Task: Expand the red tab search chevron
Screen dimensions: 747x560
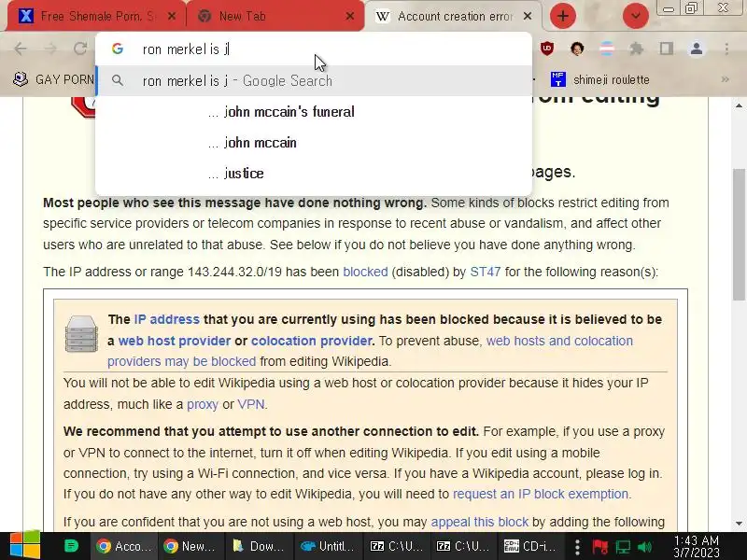Action: click(636, 16)
